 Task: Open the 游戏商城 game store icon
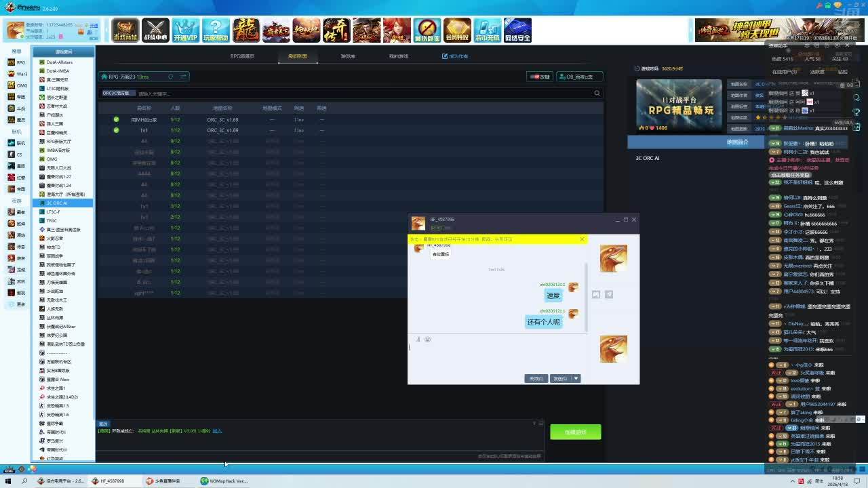coord(125,30)
